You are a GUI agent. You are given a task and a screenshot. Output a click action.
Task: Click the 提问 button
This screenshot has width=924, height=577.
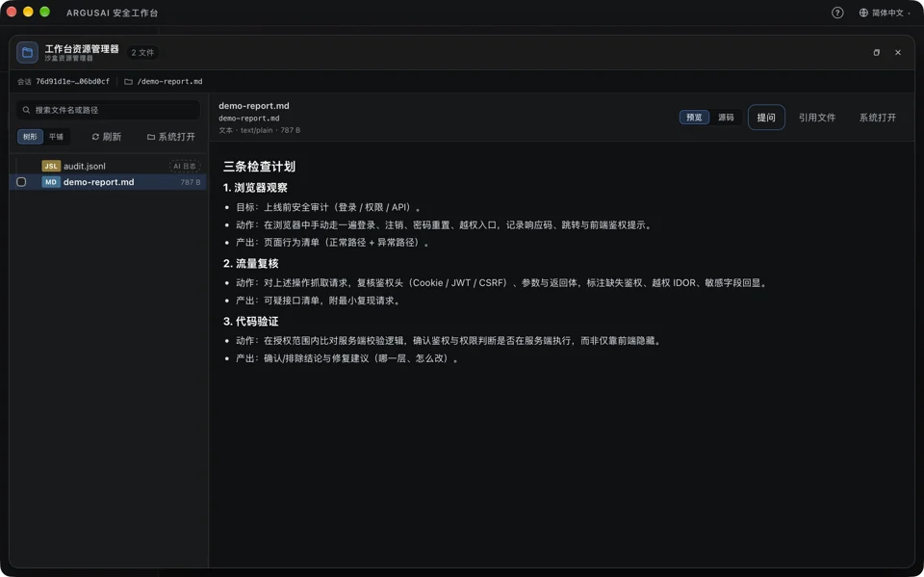[x=766, y=118]
